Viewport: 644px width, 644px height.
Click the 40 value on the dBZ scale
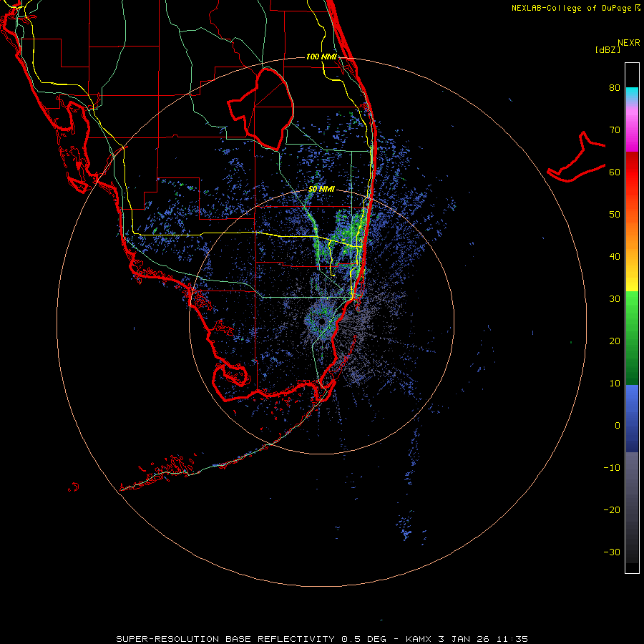[x=615, y=257]
